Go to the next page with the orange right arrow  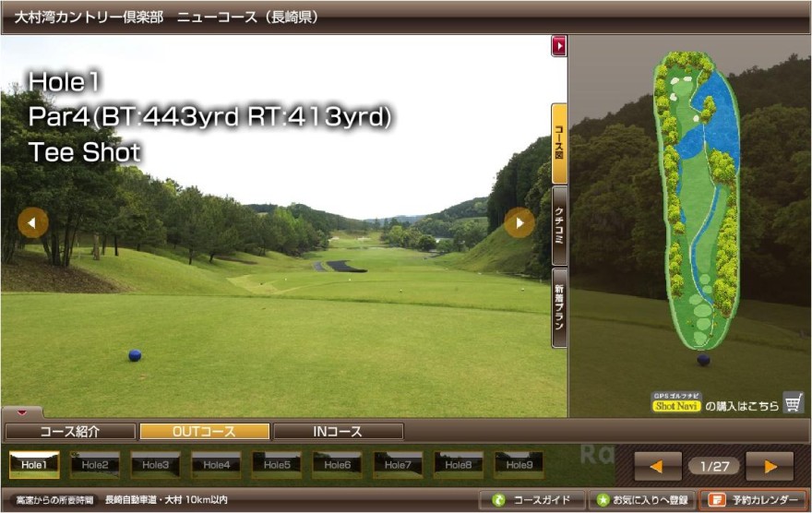click(x=770, y=466)
